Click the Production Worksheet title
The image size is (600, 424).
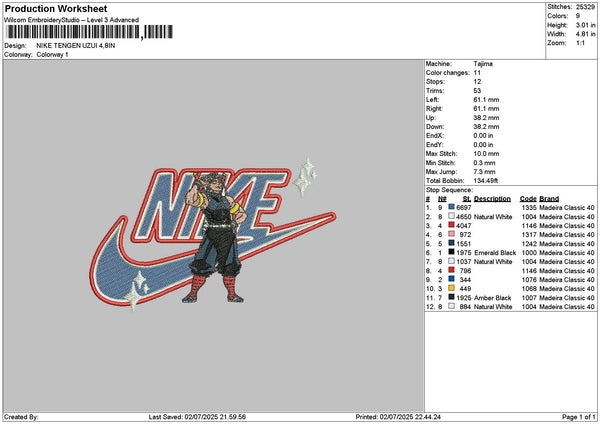coord(56,8)
